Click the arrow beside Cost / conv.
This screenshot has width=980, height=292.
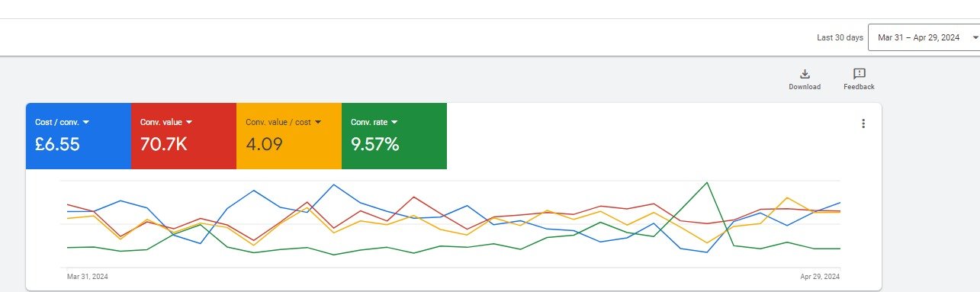86,122
